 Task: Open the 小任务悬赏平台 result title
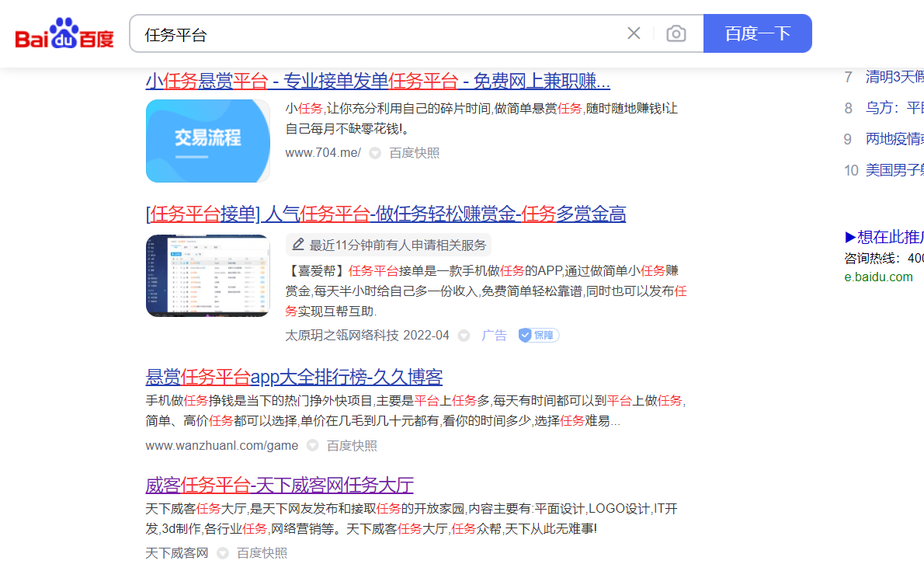coord(377,81)
